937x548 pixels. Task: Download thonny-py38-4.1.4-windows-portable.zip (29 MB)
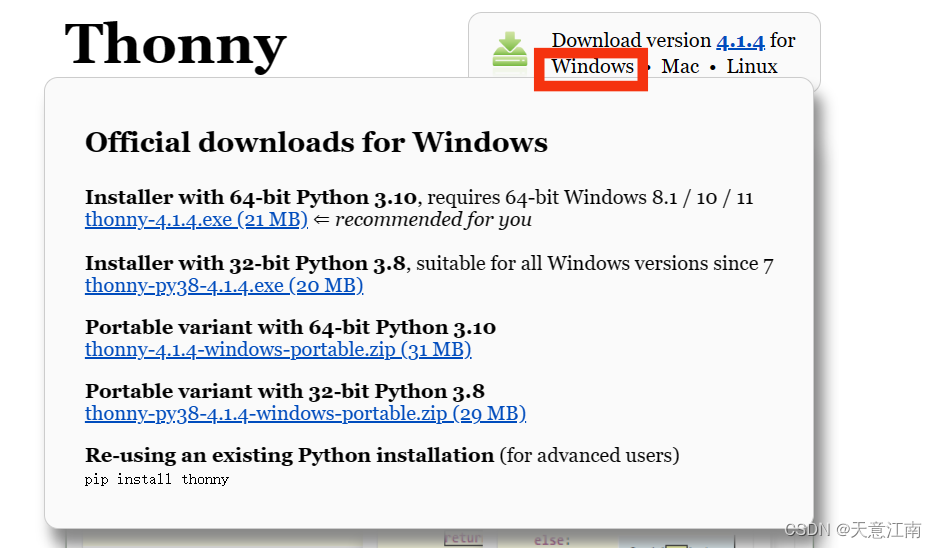[305, 414]
